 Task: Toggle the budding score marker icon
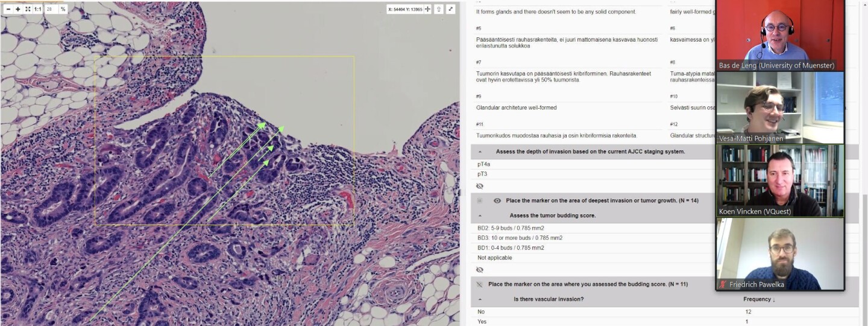click(480, 284)
